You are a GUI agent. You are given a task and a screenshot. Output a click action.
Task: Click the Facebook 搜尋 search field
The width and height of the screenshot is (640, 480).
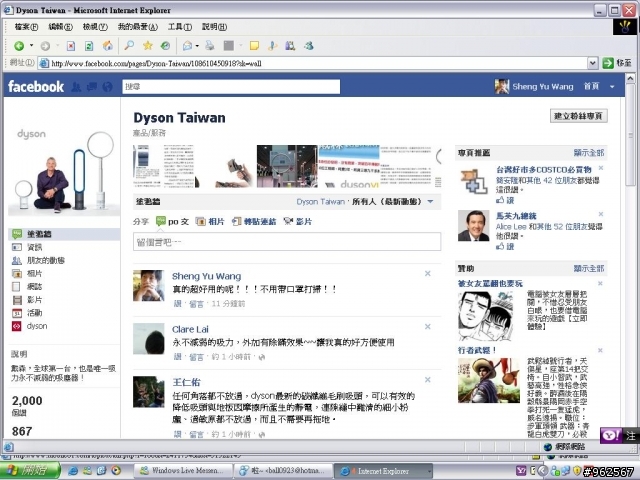(231, 87)
